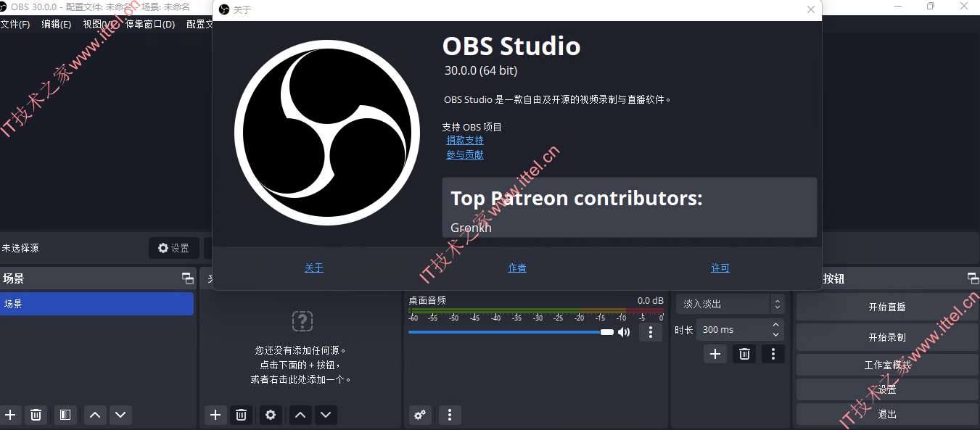Mute the desktop audio speaker icon
Screen dimensions: 980x430
point(624,332)
